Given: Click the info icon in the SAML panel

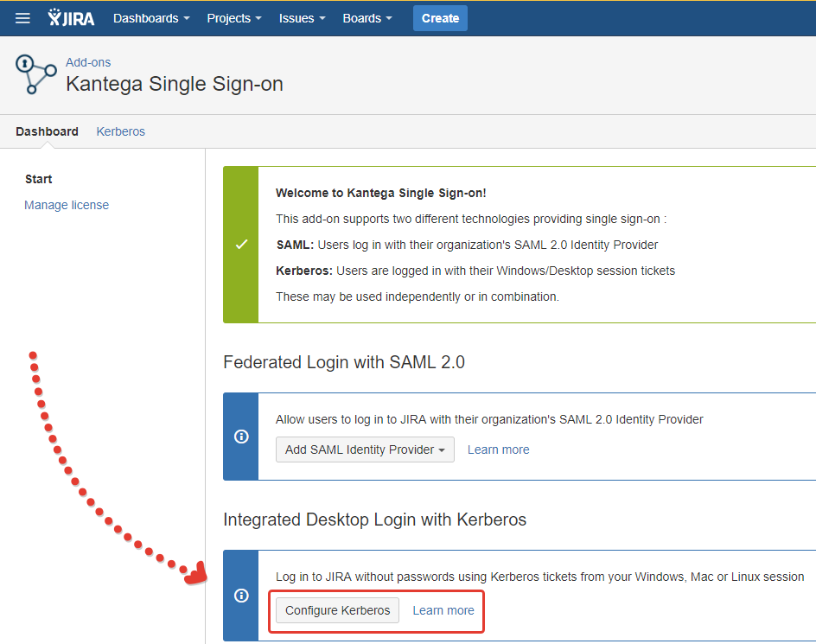Looking at the screenshot, I should 241,437.
